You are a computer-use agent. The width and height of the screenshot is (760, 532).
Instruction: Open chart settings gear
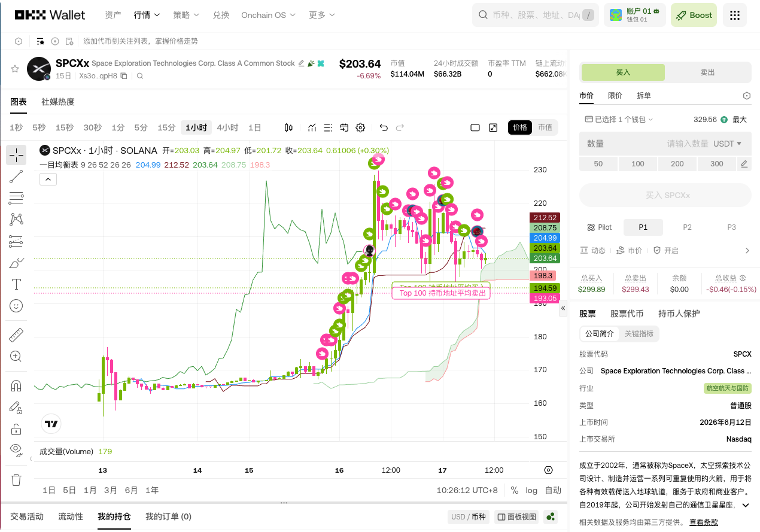click(x=360, y=127)
